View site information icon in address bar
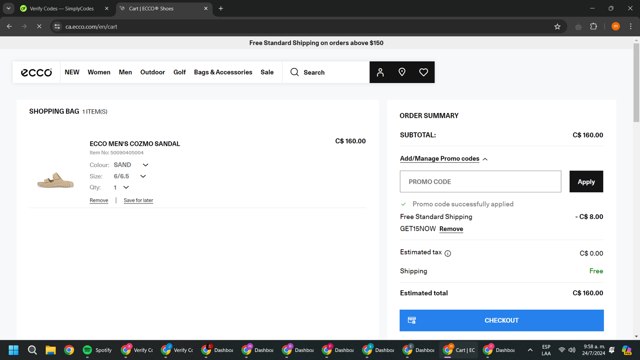Image resolution: width=640 pixels, height=360 pixels. [57, 27]
